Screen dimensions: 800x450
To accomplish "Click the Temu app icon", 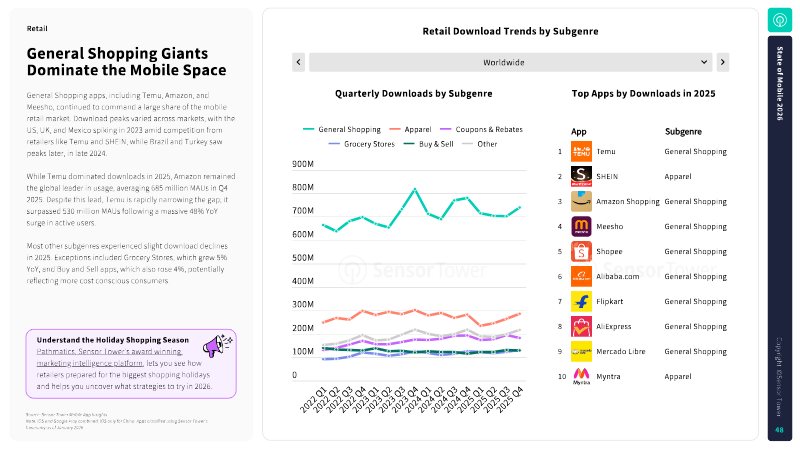I will [x=581, y=151].
